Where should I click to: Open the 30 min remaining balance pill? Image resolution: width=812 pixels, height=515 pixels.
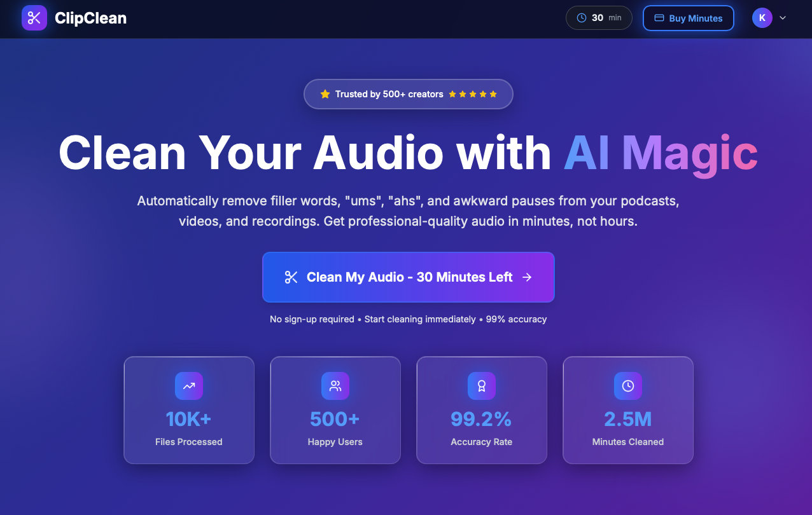tap(599, 18)
